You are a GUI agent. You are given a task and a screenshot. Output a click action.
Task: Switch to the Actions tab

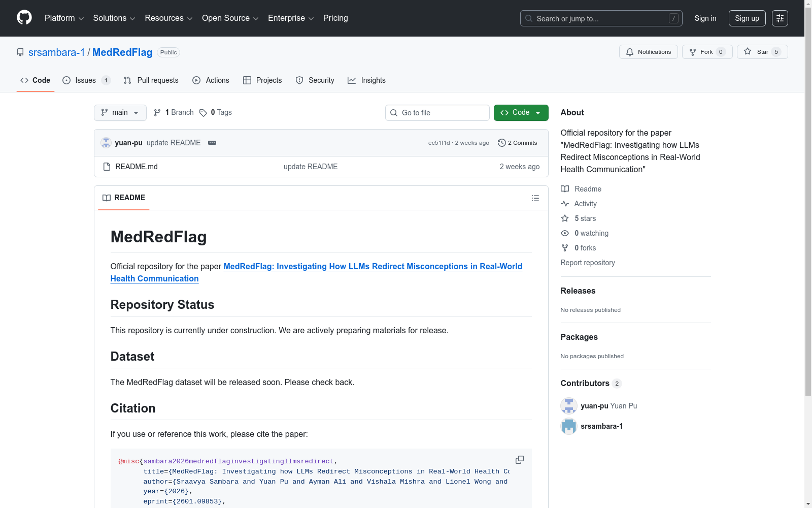pyautogui.click(x=211, y=80)
